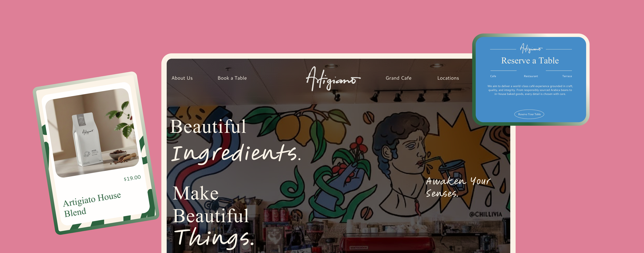644x253 pixels.
Task: Click the Artigiano script logo in header
Action: tap(333, 79)
